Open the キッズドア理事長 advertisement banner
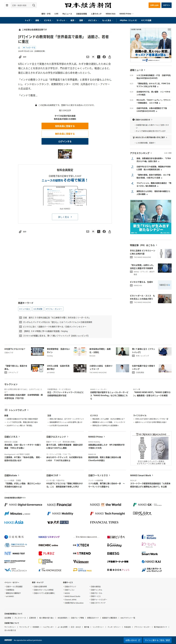The width and height of the screenshot is (176, 644). pyautogui.click(x=151, y=45)
